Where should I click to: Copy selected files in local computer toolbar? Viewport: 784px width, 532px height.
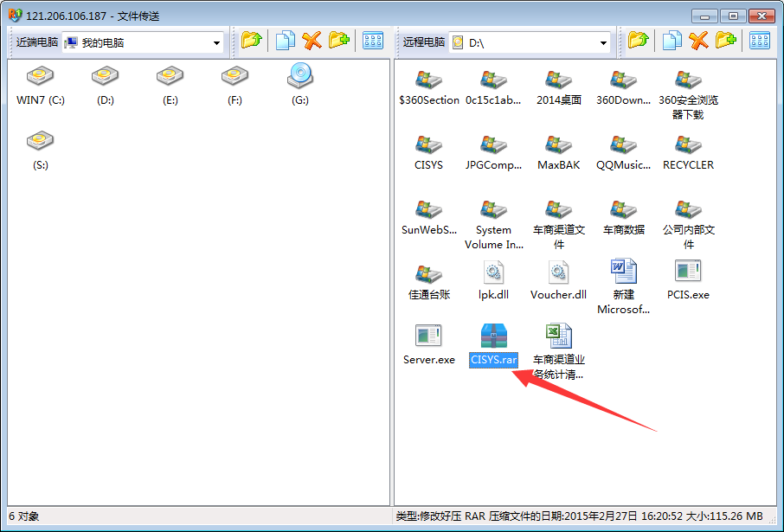point(285,41)
